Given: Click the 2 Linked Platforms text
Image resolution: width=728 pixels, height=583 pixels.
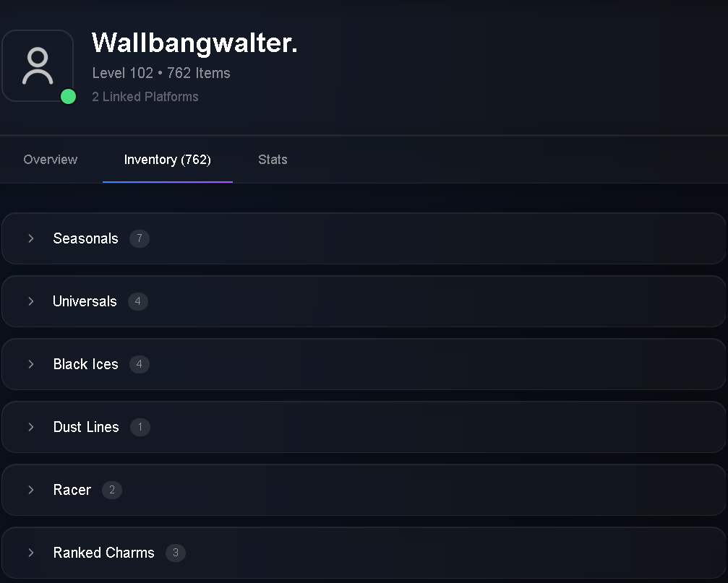Looking at the screenshot, I should tap(145, 97).
